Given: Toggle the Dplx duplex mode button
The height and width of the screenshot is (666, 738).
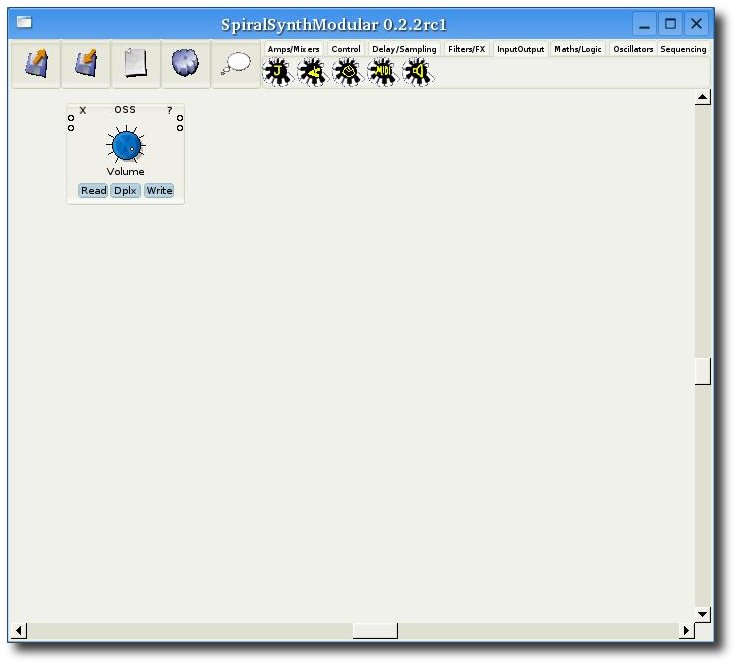Looking at the screenshot, I should click(x=125, y=191).
